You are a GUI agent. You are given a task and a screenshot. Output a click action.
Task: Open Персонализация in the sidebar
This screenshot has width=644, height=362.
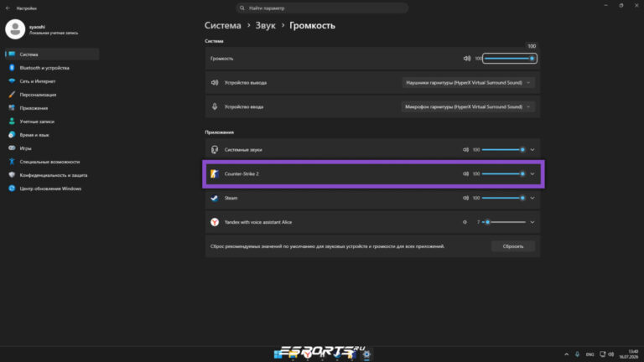(52, 95)
